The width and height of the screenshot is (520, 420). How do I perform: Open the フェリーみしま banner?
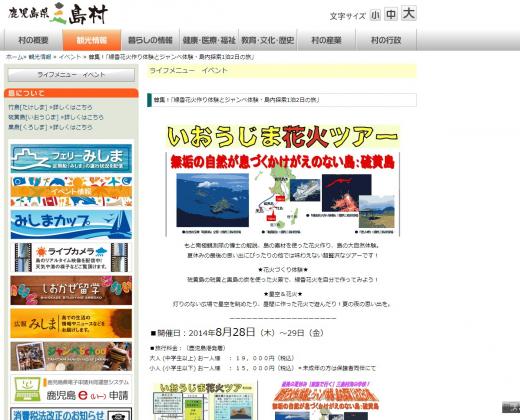tap(71, 158)
